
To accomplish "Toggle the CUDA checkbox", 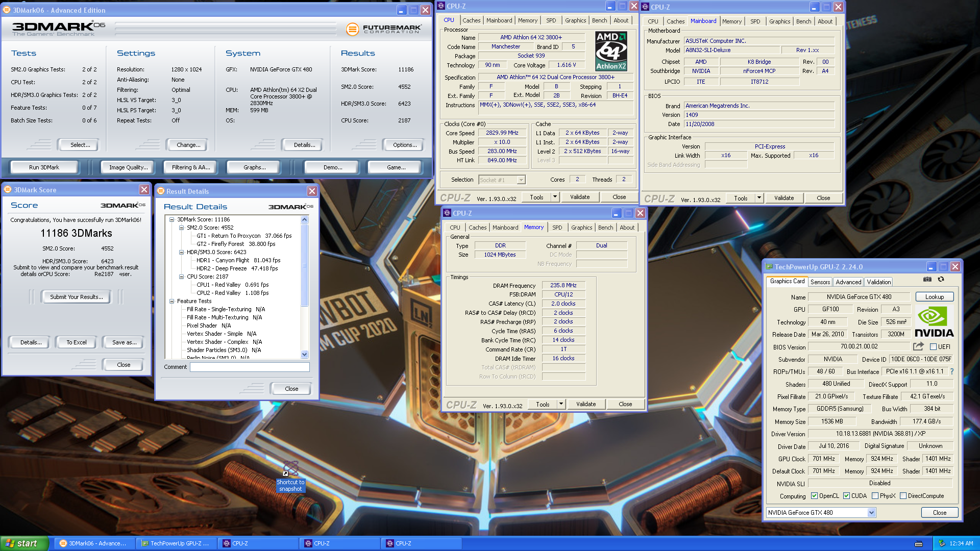I will click(x=846, y=496).
